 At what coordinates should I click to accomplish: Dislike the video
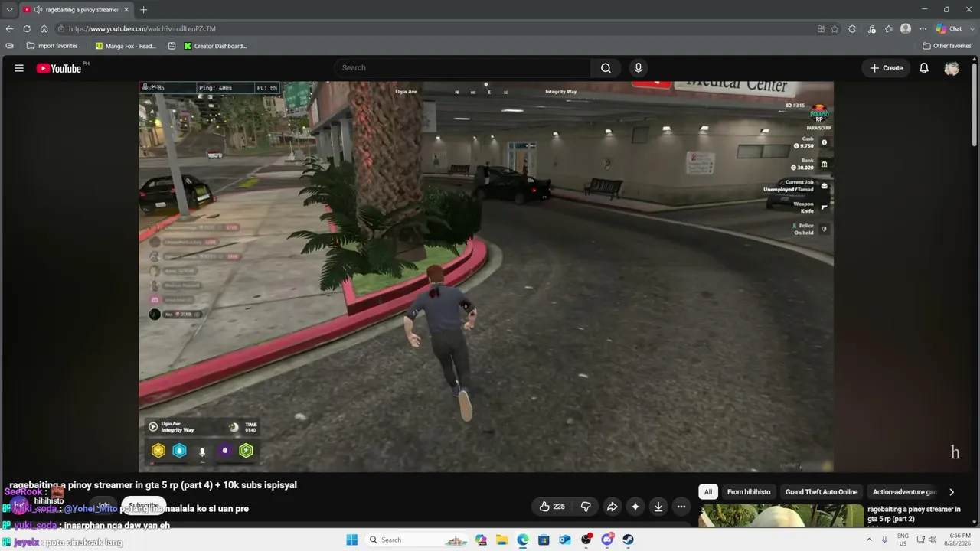coord(586,507)
